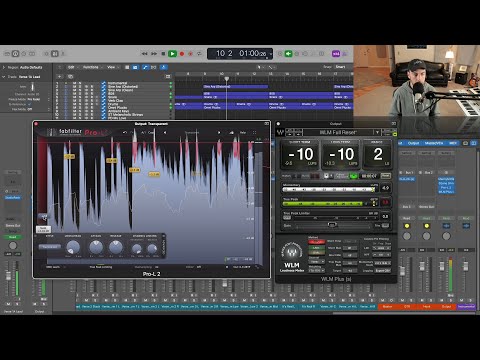
Task: Collapse the Advanced panel in Pro-L 2
Action: (164, 247)
